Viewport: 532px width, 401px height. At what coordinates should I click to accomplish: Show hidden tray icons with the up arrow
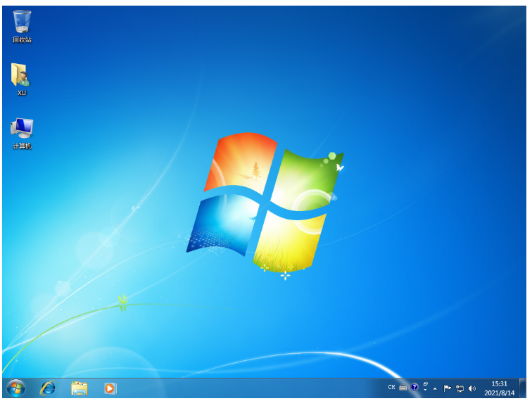(435, 388)
